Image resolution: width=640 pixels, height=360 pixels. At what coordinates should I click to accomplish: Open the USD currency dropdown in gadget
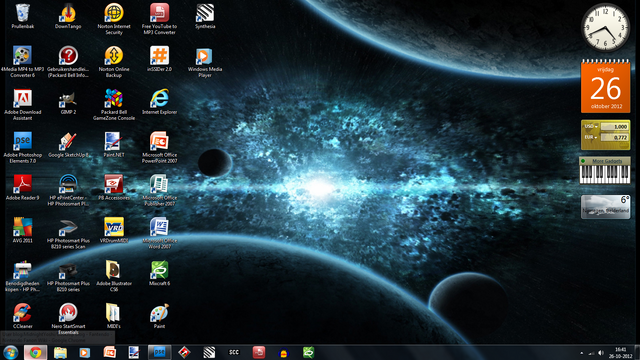click(x=591, y=127)
